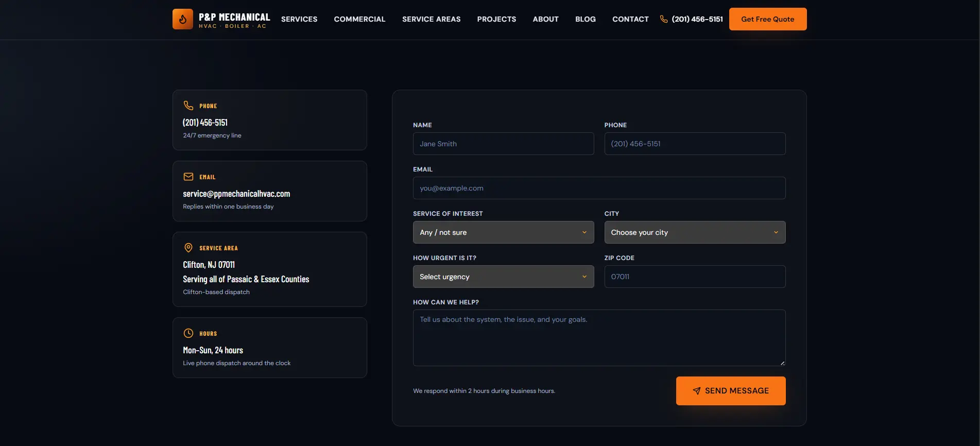
Task: Click the paper plane icon on Send Message
Action: point(697,391)
